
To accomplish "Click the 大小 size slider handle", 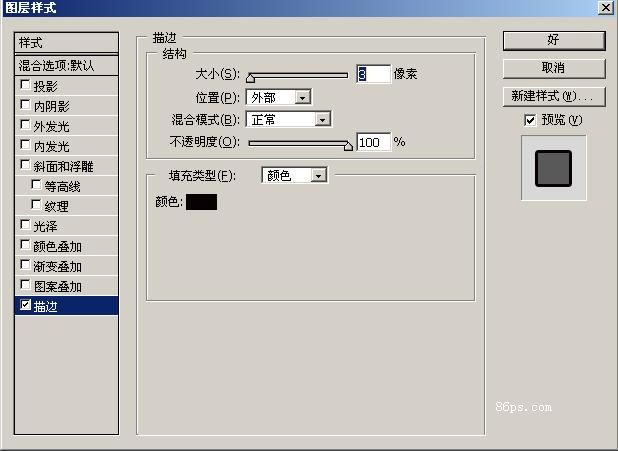I will click(x=250, y=78).
